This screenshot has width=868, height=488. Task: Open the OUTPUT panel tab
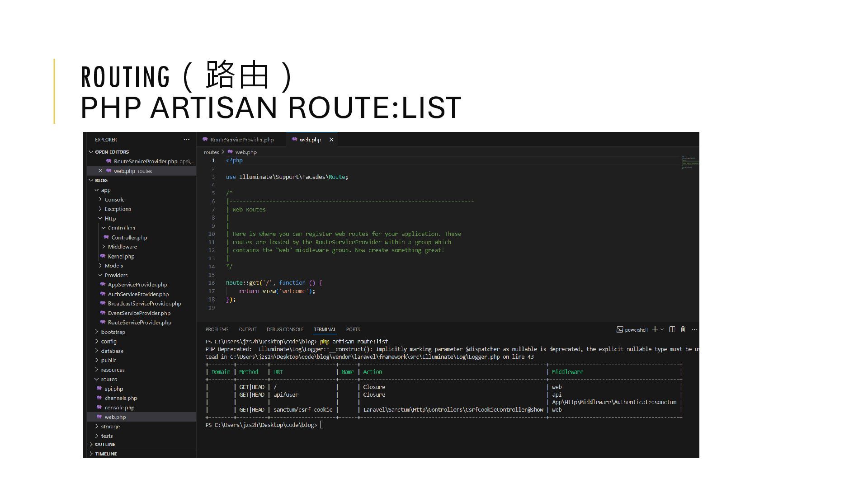pyautogui.click(x=247, y=329)
